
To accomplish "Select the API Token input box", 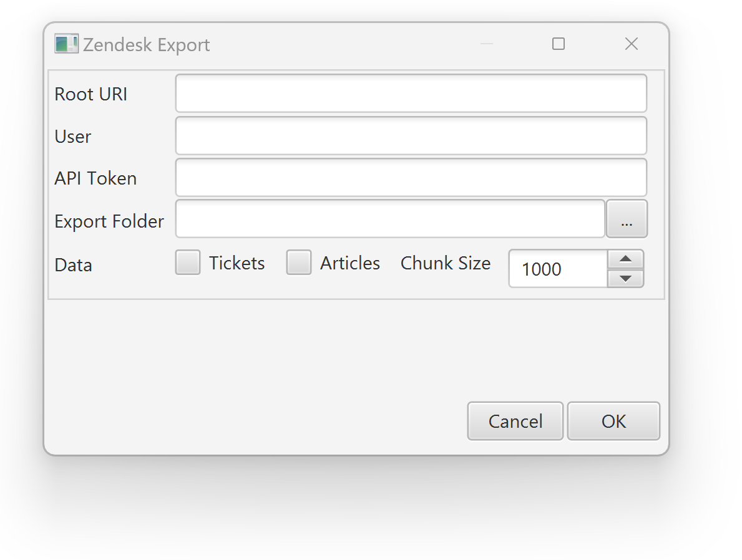I will pos(411,178).
